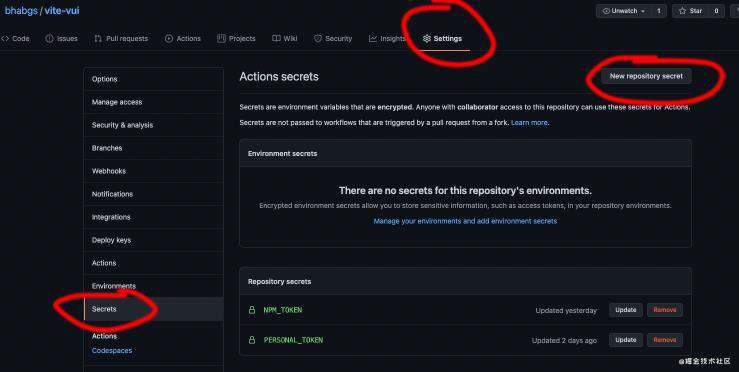Open the Learn more link
739x372 pixels.
click(529, 123)
